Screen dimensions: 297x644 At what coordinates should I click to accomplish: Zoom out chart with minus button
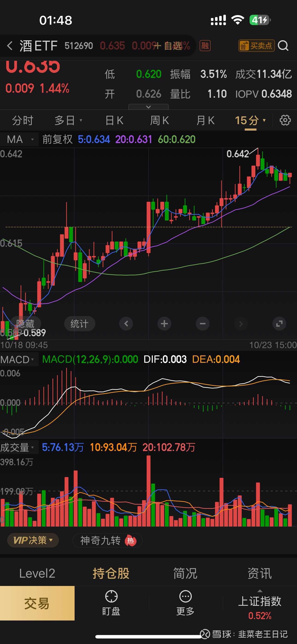(x=203, y=324)
